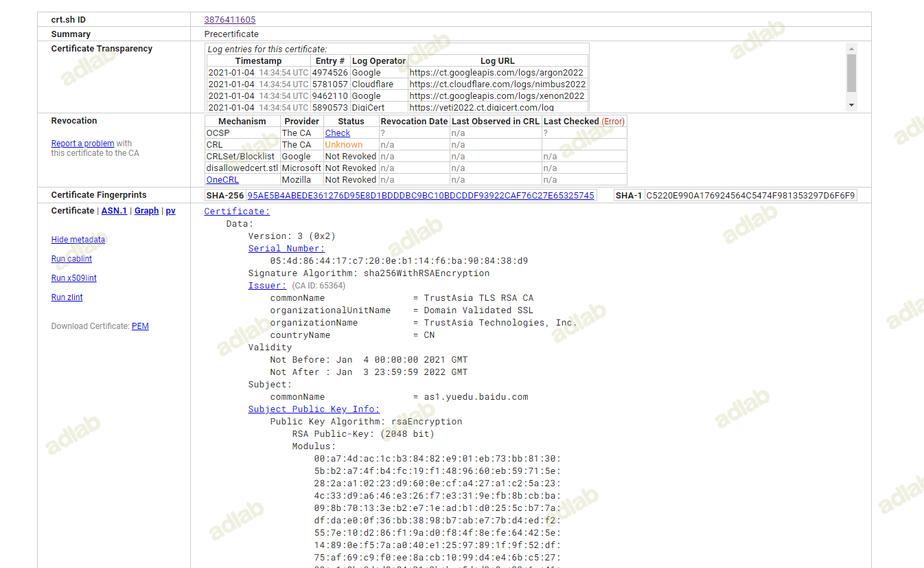Click the Log URL column header
This screenshot has width=924, height=568.
[x=498, y=61]
